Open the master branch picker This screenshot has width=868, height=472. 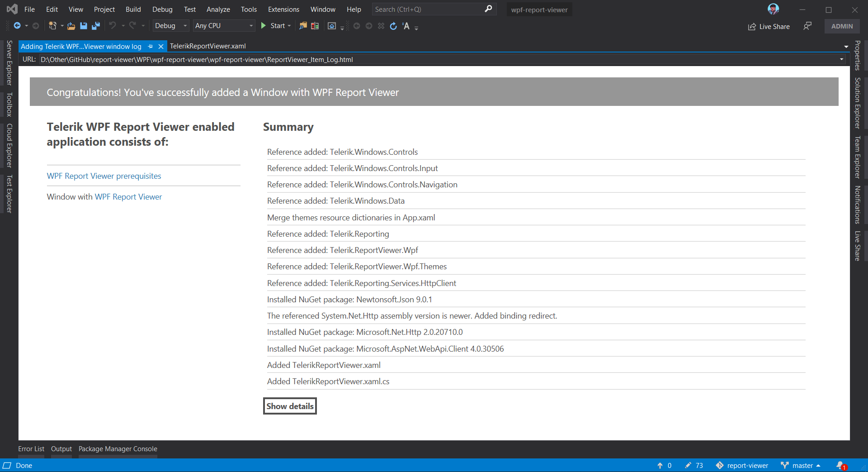800,466
